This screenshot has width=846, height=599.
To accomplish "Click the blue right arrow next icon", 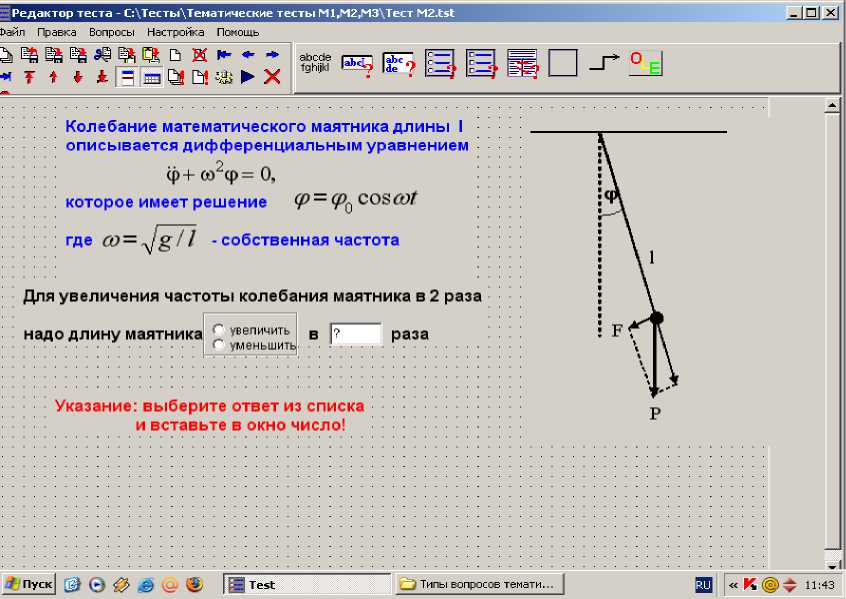I will tap(272, 55).
